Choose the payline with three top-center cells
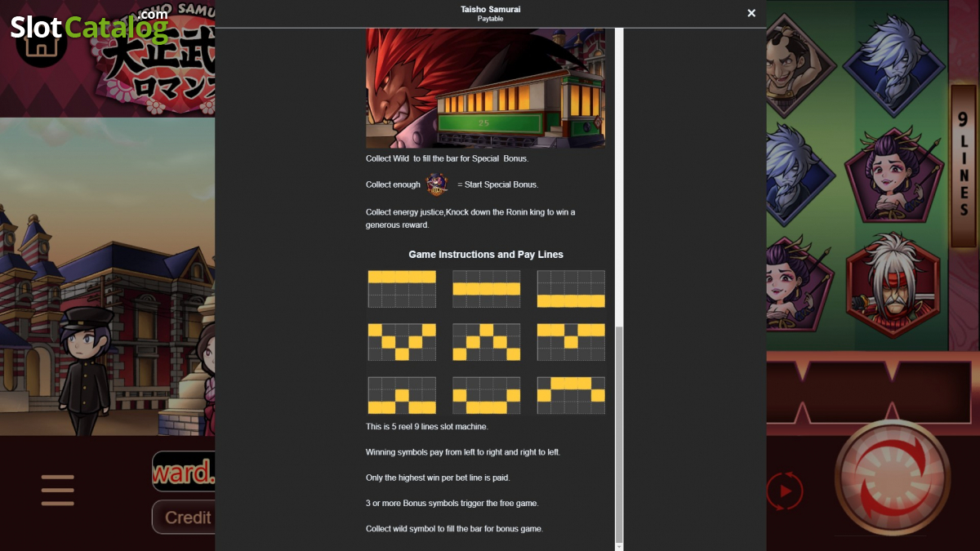 [x=571, y=395]
